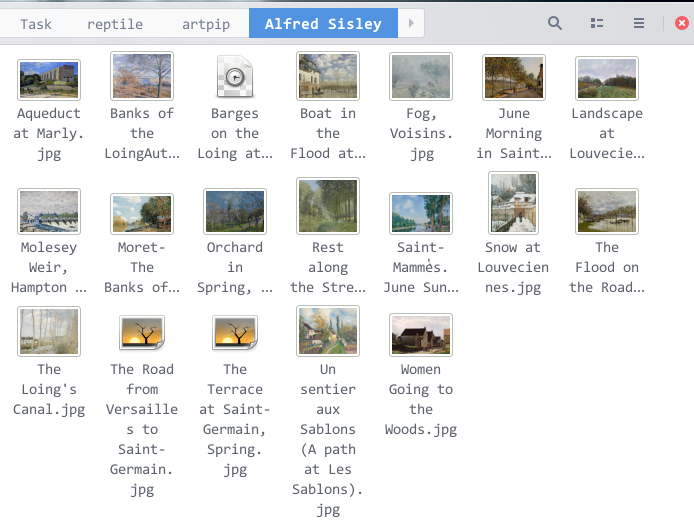Select Un sentier aux Sablons painting
The height and width of the screenshot is (529, 694).
click(328, 332)
